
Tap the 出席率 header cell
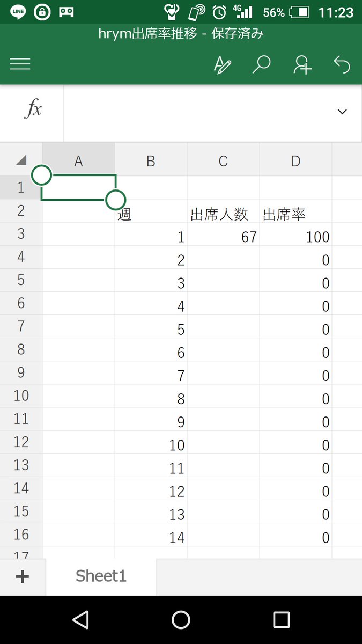(295, 211)
